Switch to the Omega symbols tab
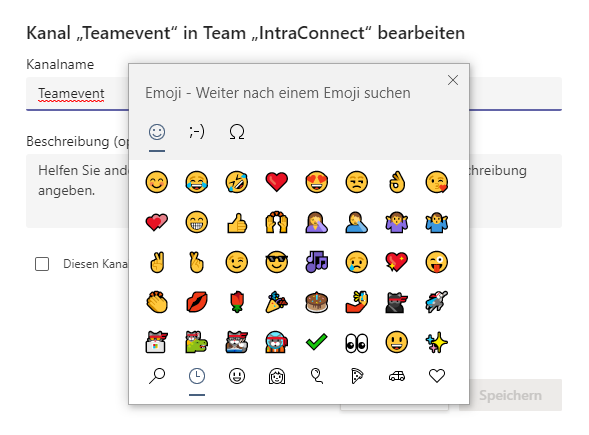589x435 pixels. pyautogui.click(x=237, y=132)
